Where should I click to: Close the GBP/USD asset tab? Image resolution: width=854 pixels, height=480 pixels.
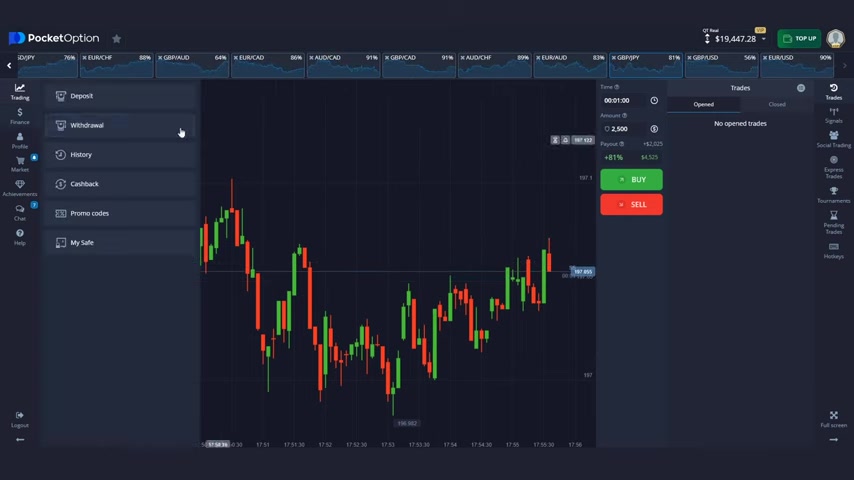pos(690,58)
